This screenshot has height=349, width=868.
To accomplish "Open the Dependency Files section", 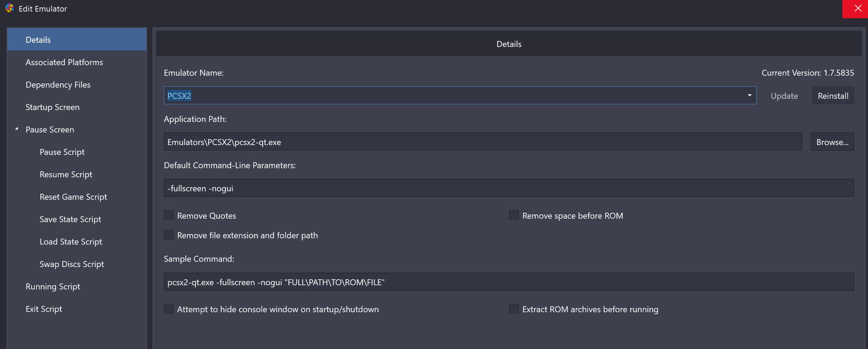I will [77, 84].
